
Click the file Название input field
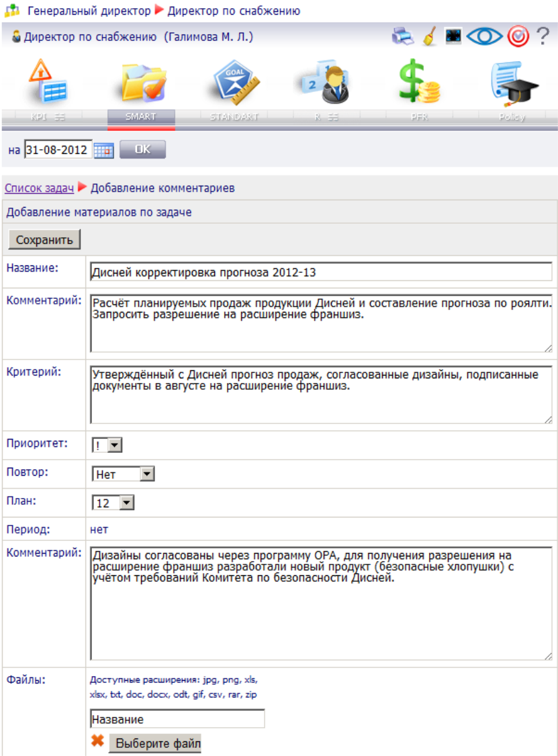pyautogui.click(x=177, y=719)
